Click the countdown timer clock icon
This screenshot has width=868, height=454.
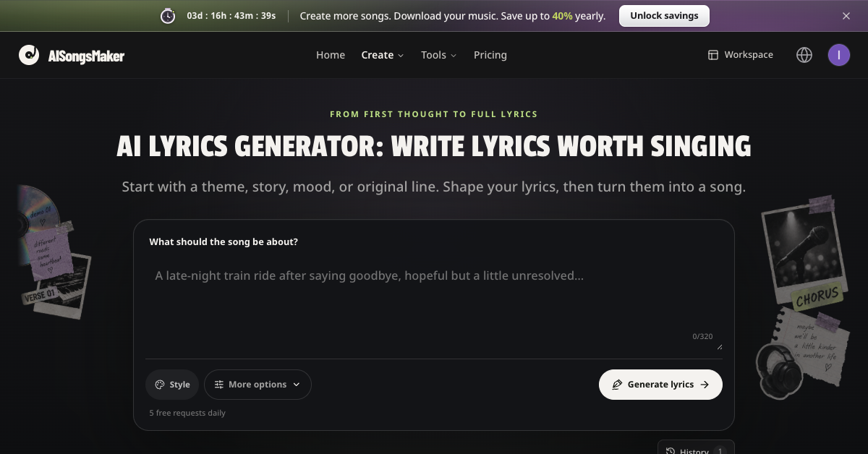(168, 16)
